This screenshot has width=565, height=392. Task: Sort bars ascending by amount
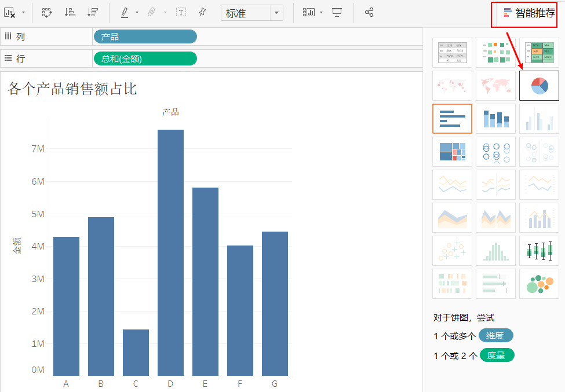[70, 12]
